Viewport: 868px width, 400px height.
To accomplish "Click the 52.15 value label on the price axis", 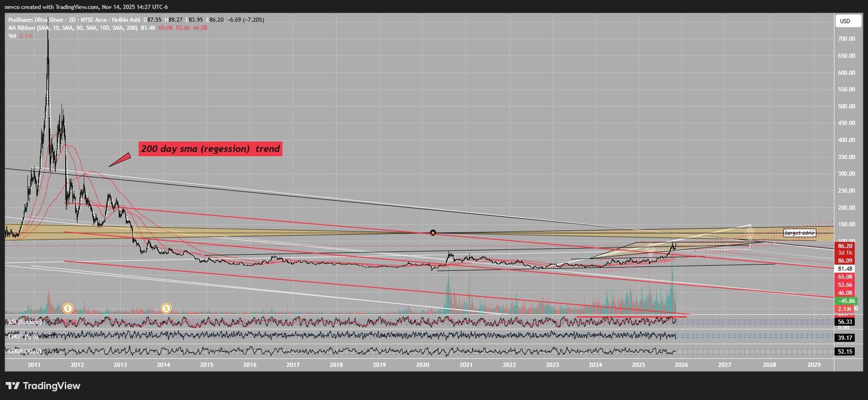I will point(845,352).
